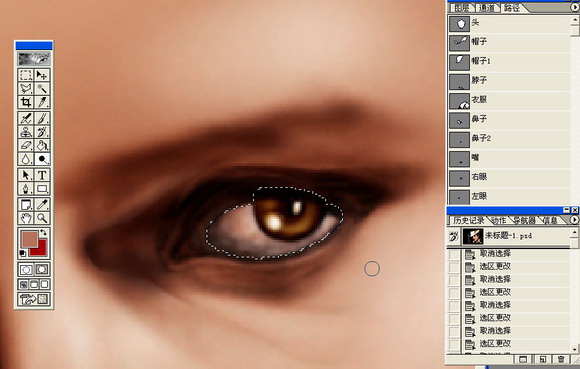Choose the Zoom magnifier tool
The image size is (580, 369).
(42, 218)
